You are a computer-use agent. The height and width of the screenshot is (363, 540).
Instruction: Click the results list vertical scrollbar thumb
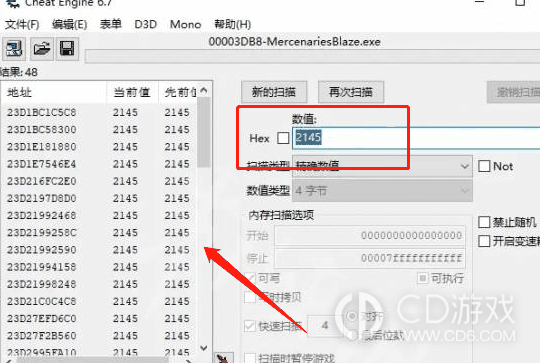pyautogui.click(x=204, y=133)
